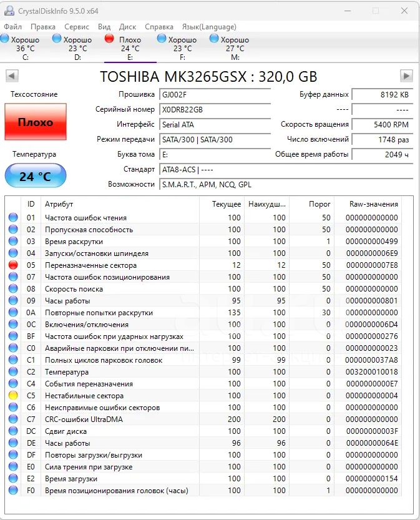Open the Вид menu
Image resolution: width=420 pixels, height=520 pixels.
(104, 26)
